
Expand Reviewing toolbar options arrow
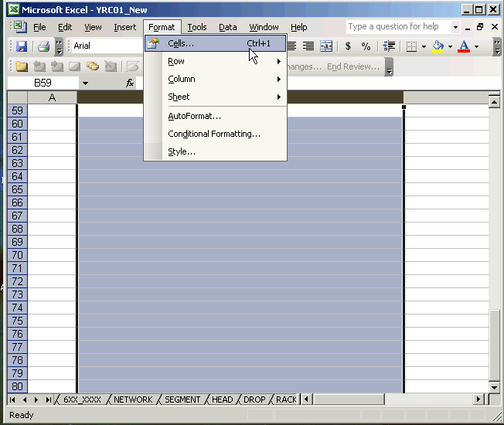tap(389, 66)
